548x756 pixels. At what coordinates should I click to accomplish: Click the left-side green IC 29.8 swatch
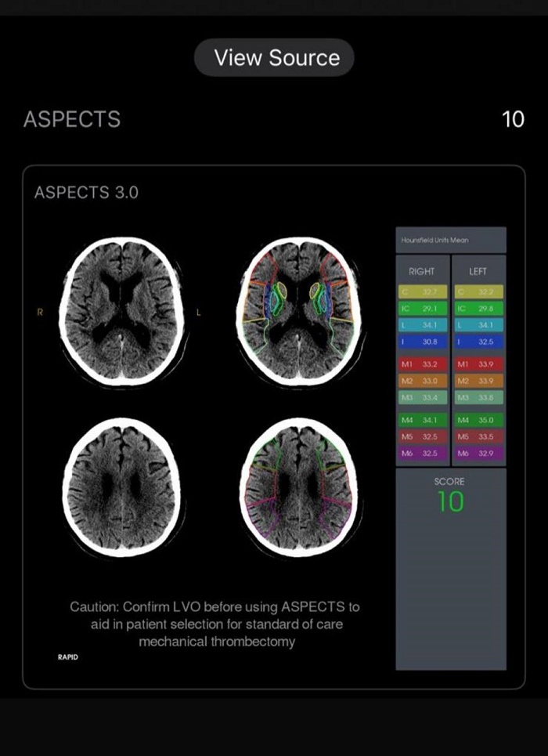click(478, 309)
